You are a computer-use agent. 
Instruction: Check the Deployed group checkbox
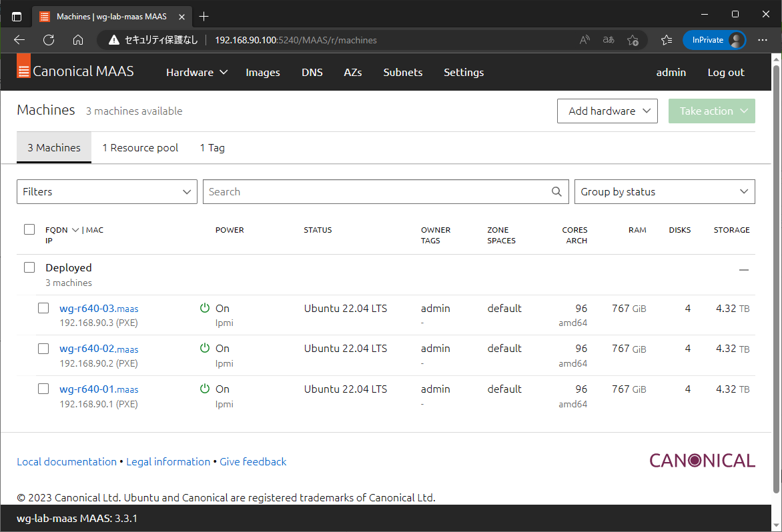tap(29, 267)
